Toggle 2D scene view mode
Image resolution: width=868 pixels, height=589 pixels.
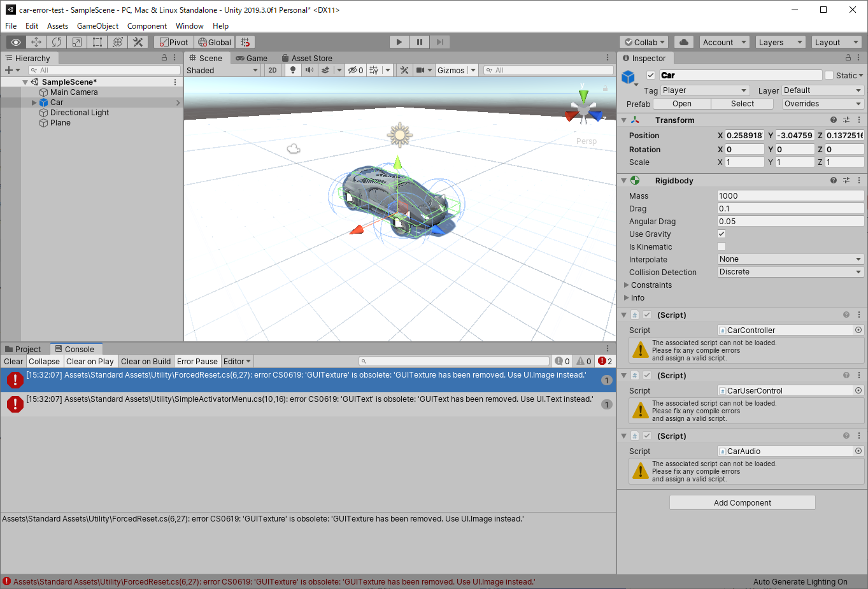pos(273,70)
